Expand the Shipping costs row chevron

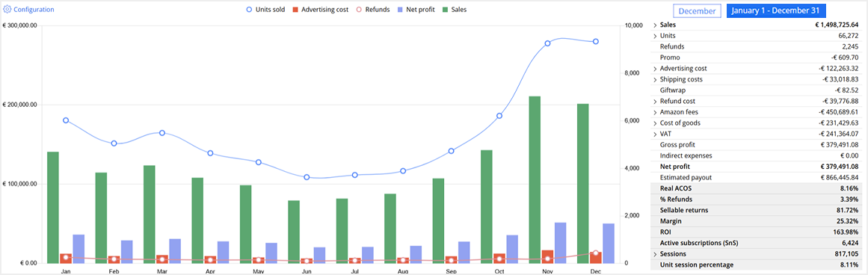pyautogui.click(x=656, y=80)
